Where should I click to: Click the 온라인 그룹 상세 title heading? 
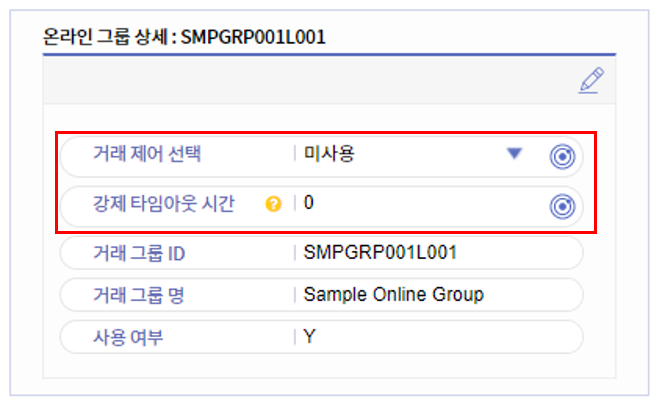(184, 37)
